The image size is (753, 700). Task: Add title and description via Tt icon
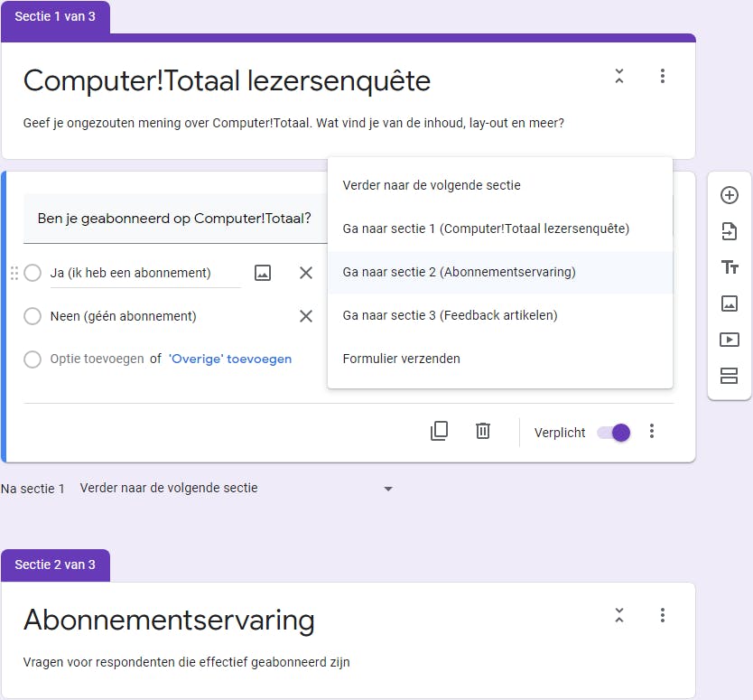click(729, 267)
